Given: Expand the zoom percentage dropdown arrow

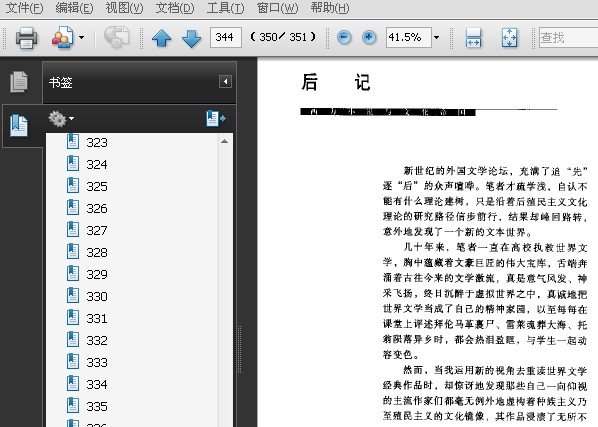Looking at the screenshot, I should 437,37.
